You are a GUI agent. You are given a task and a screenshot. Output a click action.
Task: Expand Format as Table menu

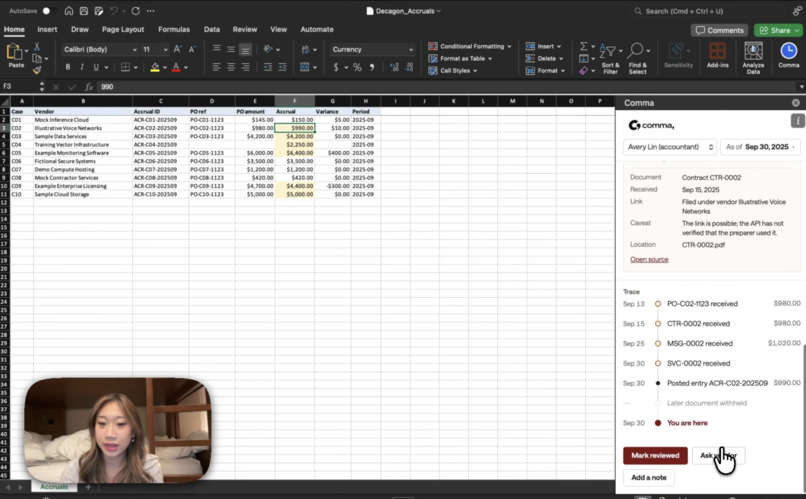point(460,59)
